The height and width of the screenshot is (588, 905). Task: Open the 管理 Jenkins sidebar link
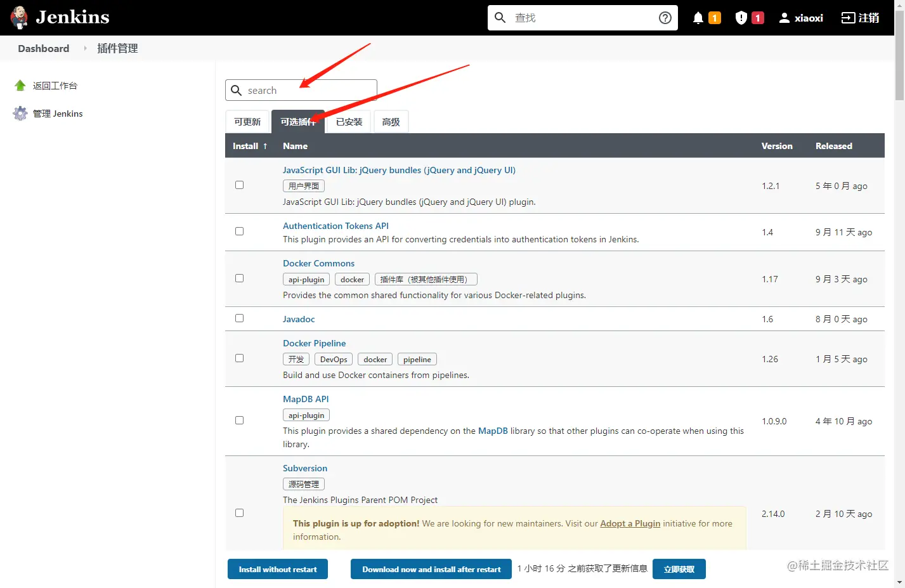click(58, 114)
